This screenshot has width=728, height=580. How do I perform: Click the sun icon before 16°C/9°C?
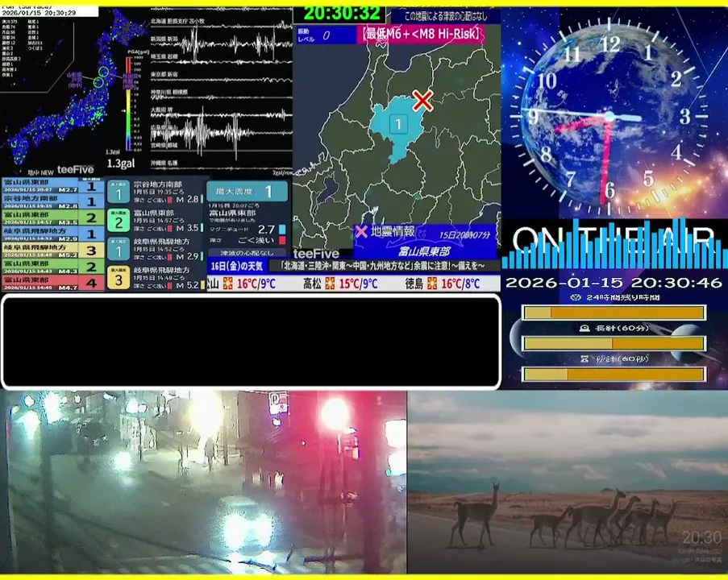(x=227, y=283)
